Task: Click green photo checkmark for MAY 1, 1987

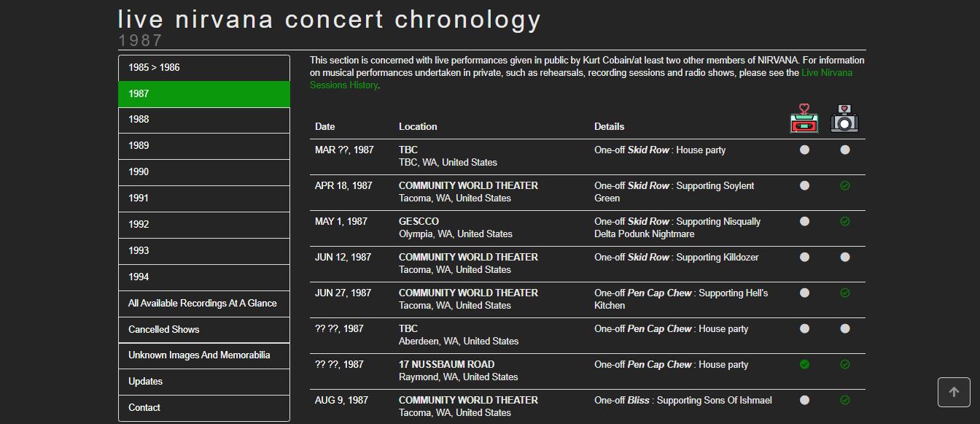Action: 844,221
